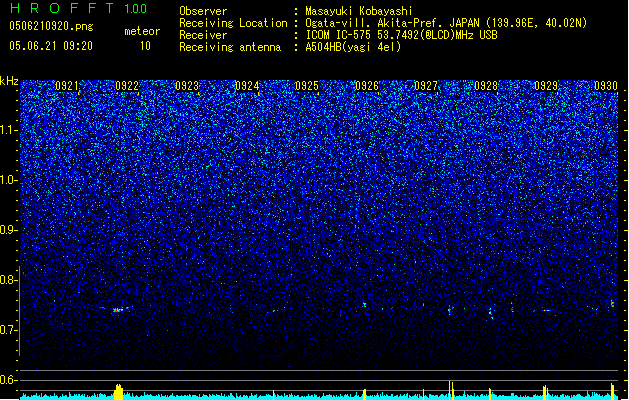
Task: Click the HROFFT 1.0.0 title text
Action: click(x=79, y=8)
